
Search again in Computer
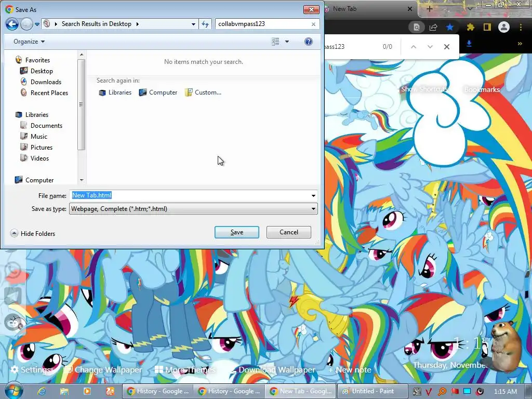pyautogui.click(x=158, y=92)
